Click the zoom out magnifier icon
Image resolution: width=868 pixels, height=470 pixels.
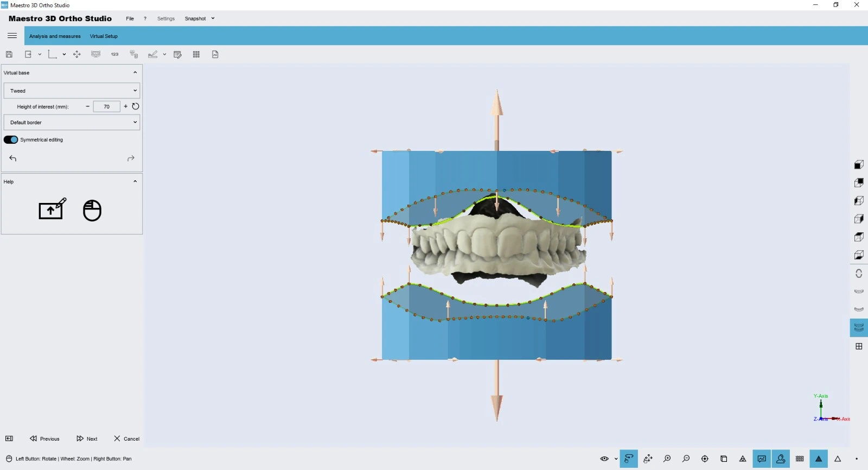click(686, 459)
